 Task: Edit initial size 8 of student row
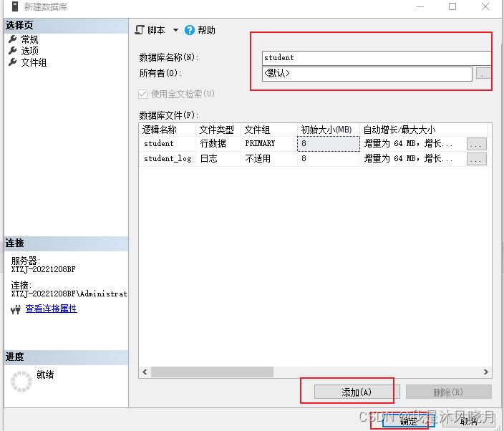[329, 144]
